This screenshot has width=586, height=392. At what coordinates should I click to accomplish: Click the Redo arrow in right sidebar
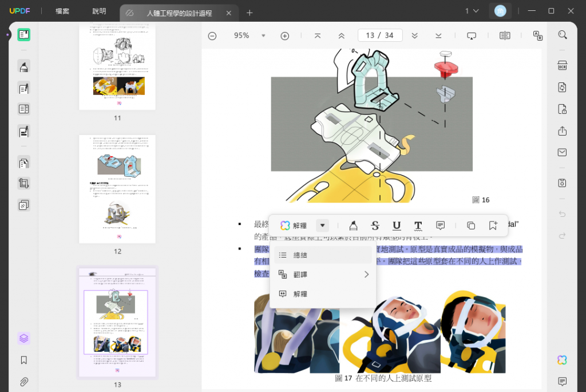click(562, 236)
